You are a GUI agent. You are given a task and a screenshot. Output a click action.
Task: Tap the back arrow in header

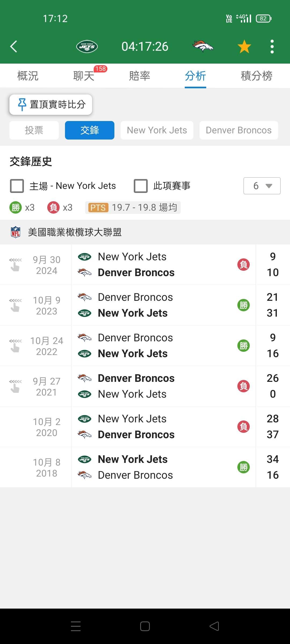(x=14, y=46)
